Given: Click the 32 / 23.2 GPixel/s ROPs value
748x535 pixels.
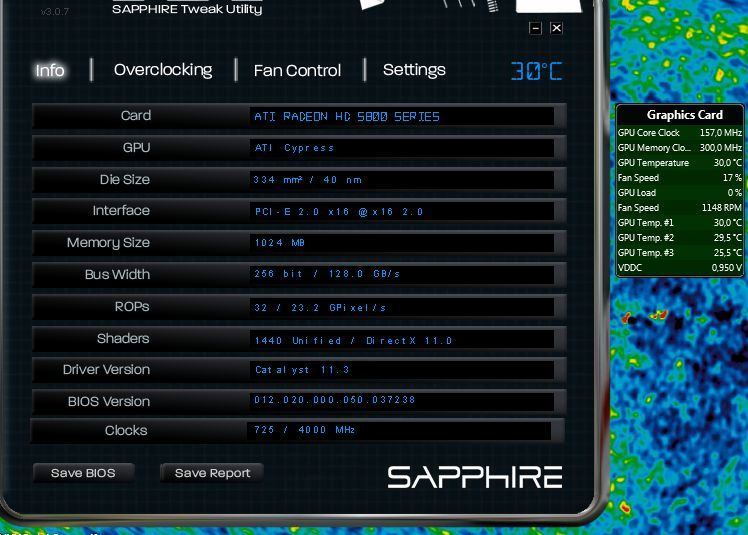Looking at the screenshot, I should click(x=320, y=307).
